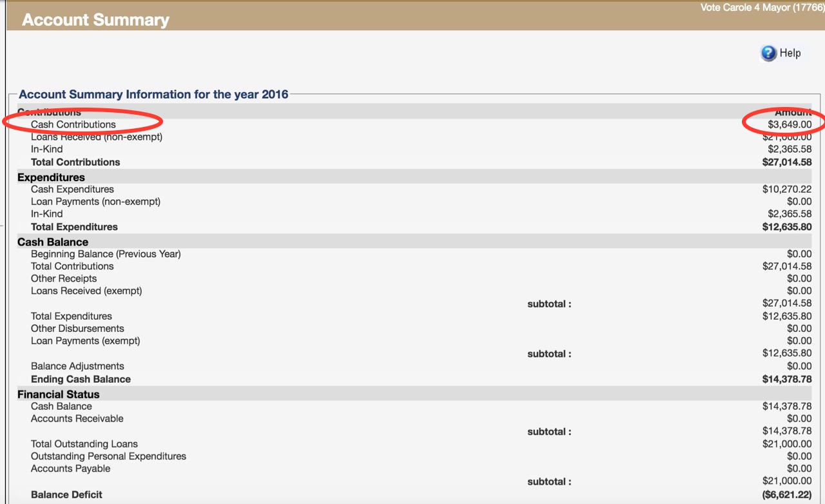Click the $3,649.00 cash contributions amount
Image resolution: width=825 pixels, height=504 pixels.
pos(790,124)
